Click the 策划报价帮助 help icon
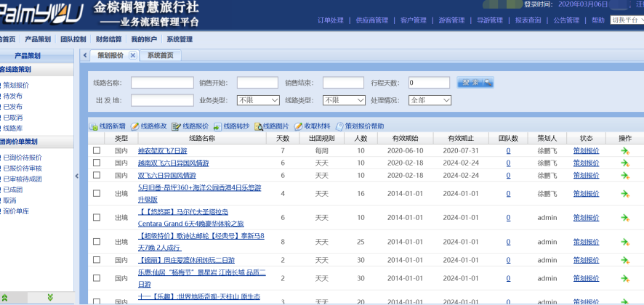This screenshot has width=644, height=305. click(339, 126)
